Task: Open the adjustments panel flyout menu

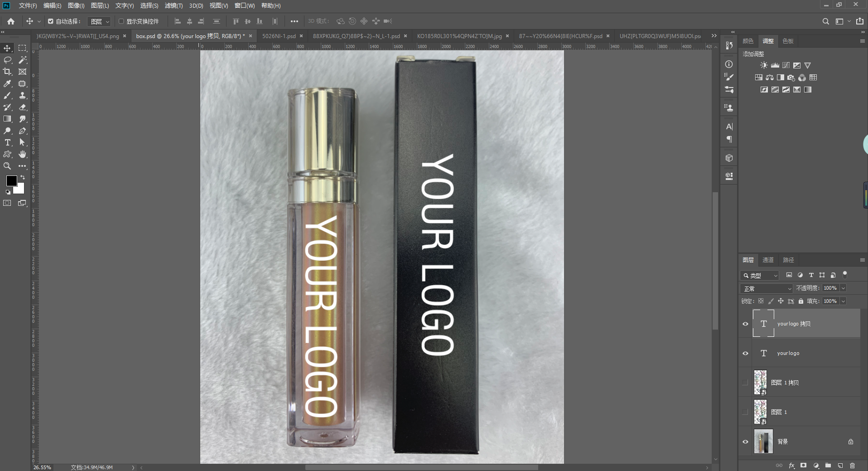Action: 862,41
